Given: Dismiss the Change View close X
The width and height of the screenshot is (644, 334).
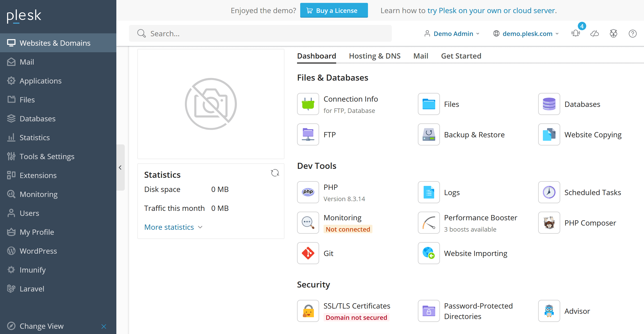Looking at the screenshot, I should (x=104, y=326).
